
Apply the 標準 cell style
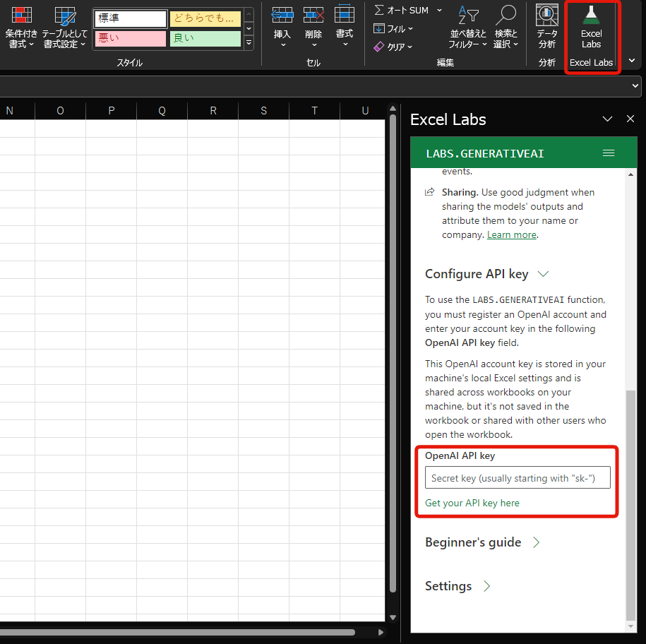130,18
